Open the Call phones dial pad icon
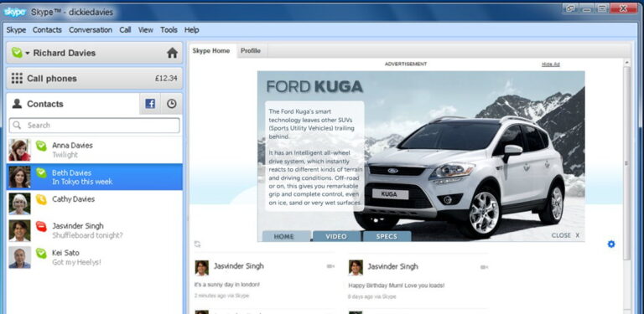 (x=17, y=79)
